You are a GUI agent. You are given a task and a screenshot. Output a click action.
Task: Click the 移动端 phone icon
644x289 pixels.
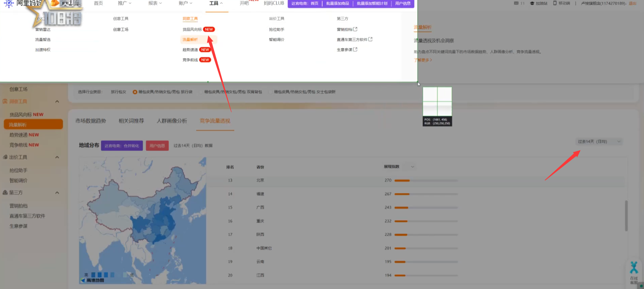[x=555, y=3]
